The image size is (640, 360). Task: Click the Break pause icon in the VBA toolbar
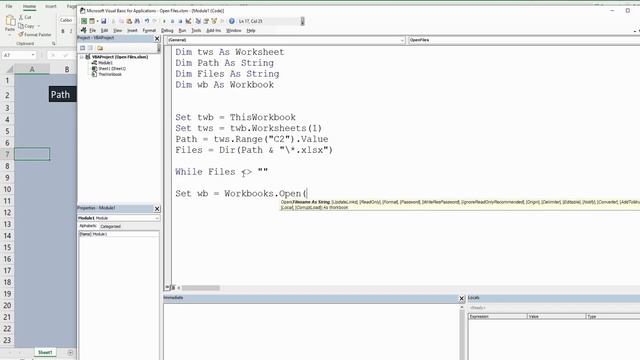click(173, 21)
